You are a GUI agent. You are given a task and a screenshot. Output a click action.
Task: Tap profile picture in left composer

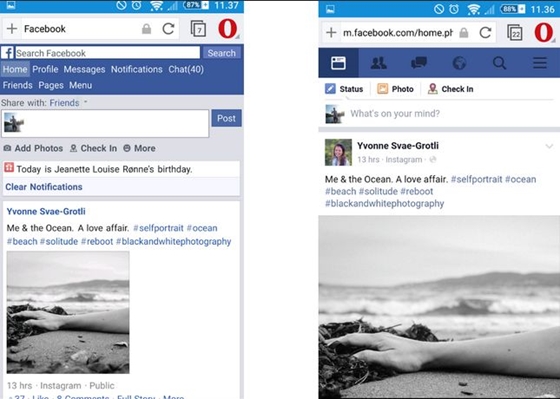[x=14, y=123]
